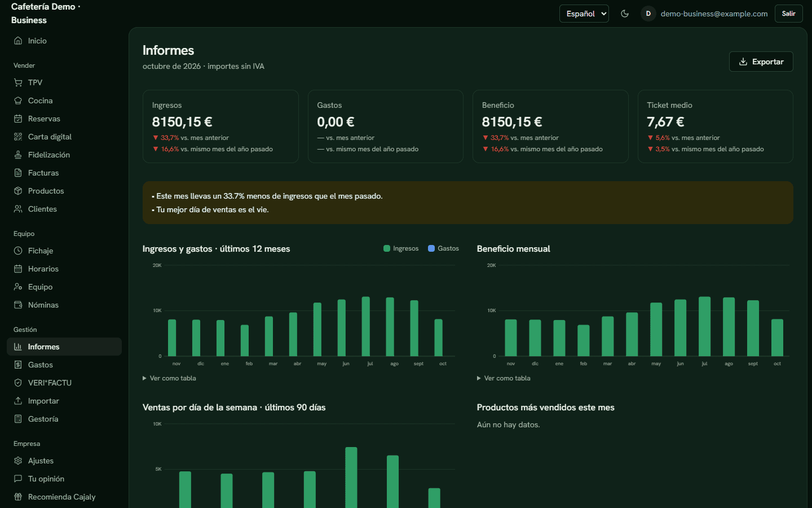The width and height of the screenshot is (812, 508).
Task: Click the Ticket medio value 7,67 €
Action: click(x=665, y=122)
